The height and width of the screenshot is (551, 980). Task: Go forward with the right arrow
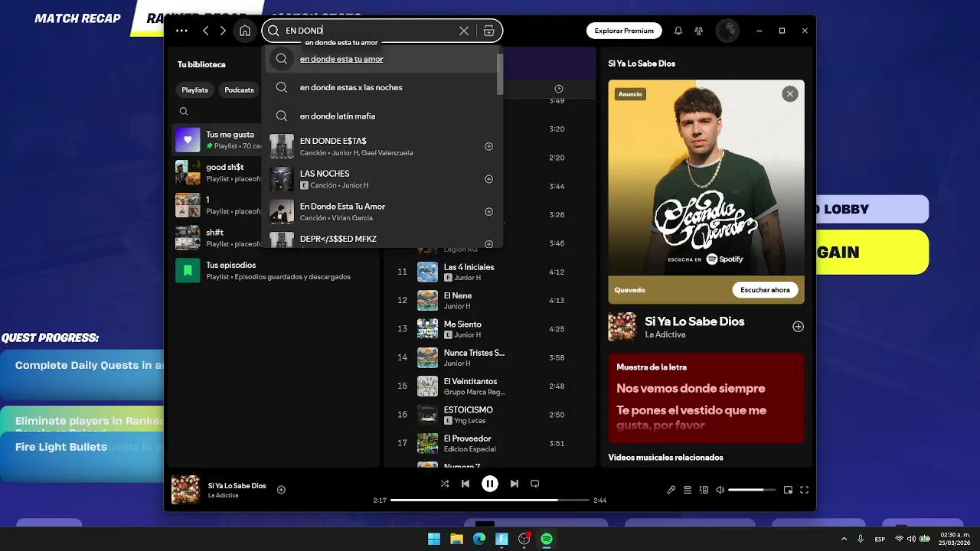223,31
